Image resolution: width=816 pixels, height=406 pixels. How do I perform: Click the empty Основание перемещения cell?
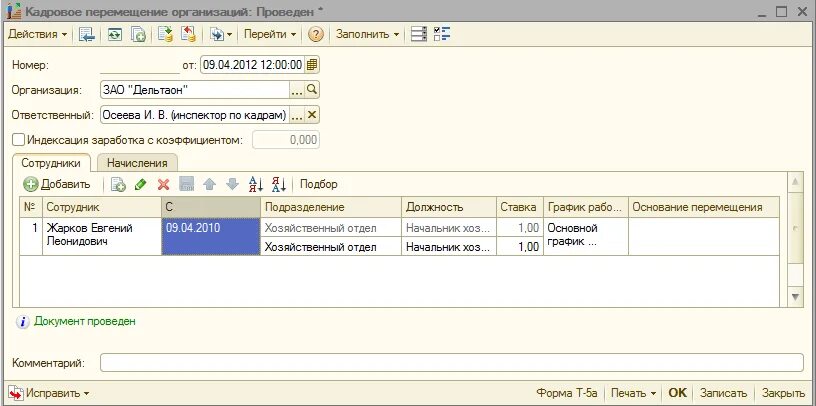[704, 236]
